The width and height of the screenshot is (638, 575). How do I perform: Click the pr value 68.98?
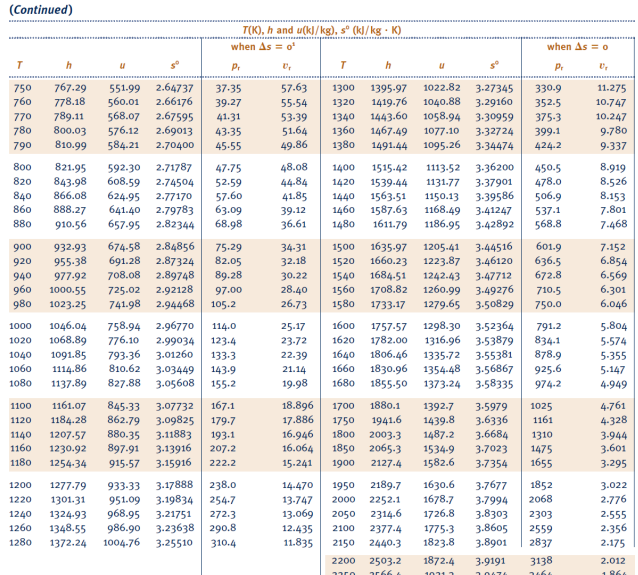229,224
